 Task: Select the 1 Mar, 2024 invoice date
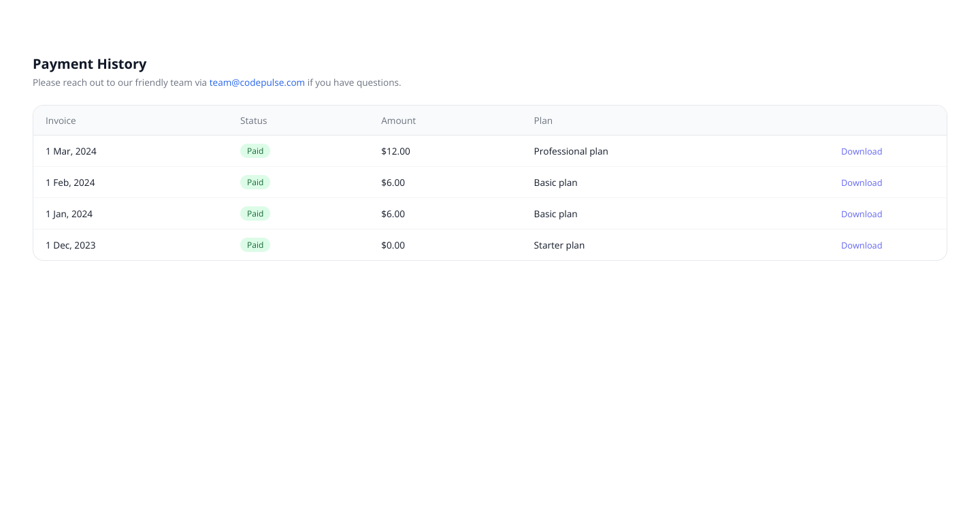[71, 151]
